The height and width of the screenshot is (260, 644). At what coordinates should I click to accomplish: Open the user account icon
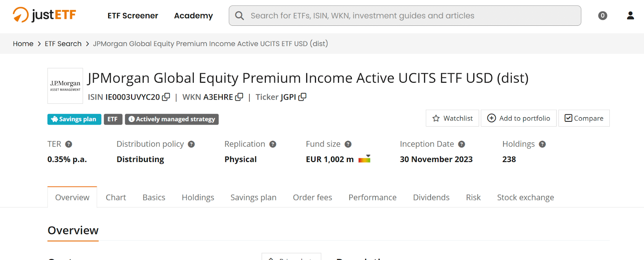[x=630, y=15]
